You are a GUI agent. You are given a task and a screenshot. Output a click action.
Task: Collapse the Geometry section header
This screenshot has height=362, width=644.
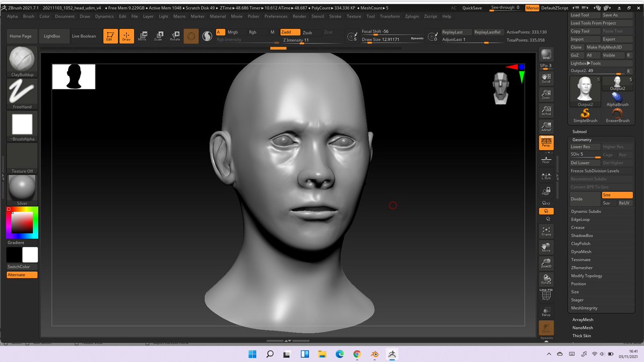[x=582, y=139]
